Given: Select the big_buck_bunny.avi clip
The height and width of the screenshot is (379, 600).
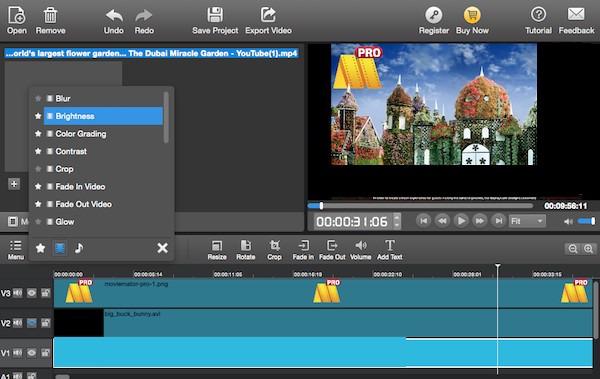Looking at the screenshot, I should point(323,323).
